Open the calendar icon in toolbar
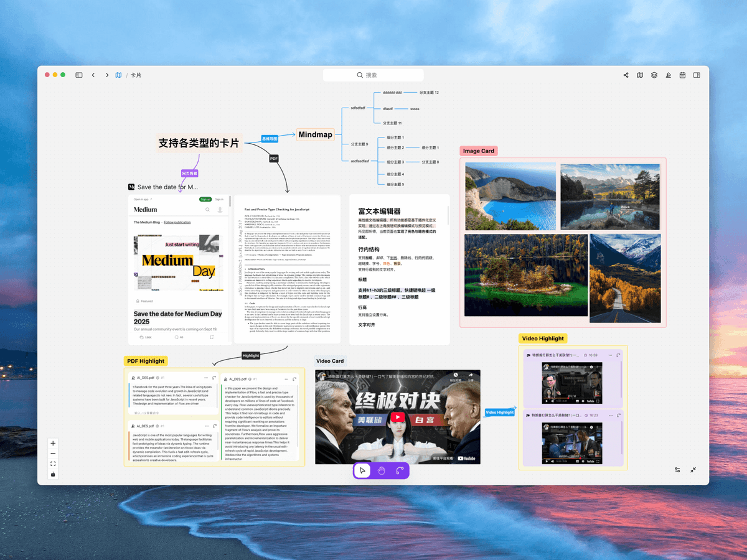Image resolution: width=747 pixels, height=560 pixels. pos(682,75)
